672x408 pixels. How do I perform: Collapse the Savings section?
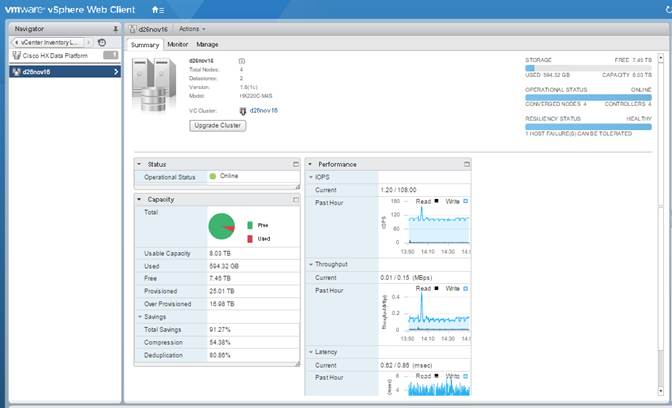[x=140, y=317]
